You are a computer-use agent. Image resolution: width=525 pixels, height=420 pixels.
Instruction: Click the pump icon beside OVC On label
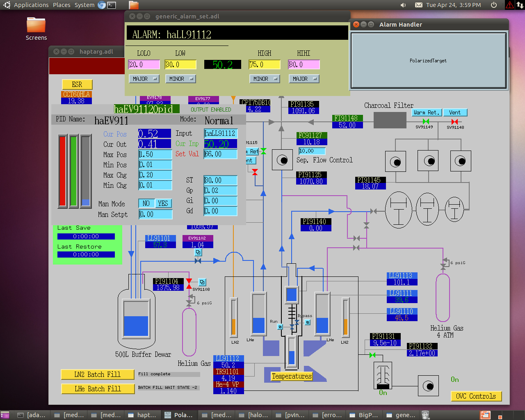tap(428, 386)
